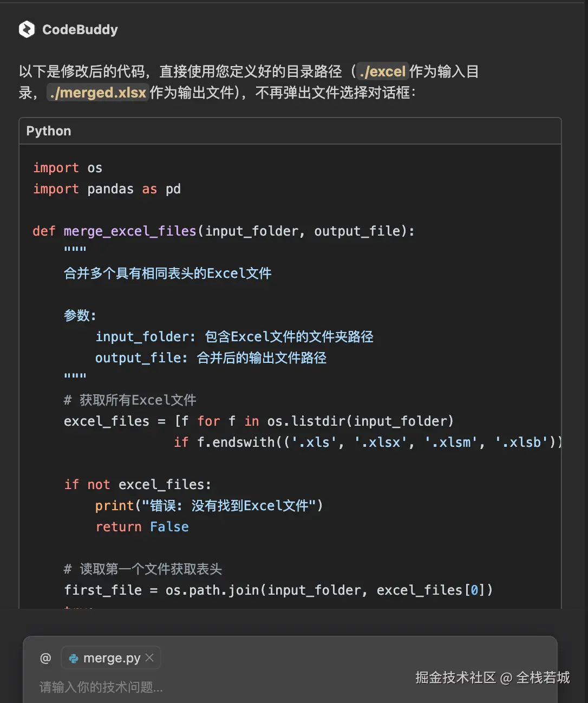Click the CodeBuddy title text
Image resolution: width=588 pixels, height=703 pixels.
[80, 30]
